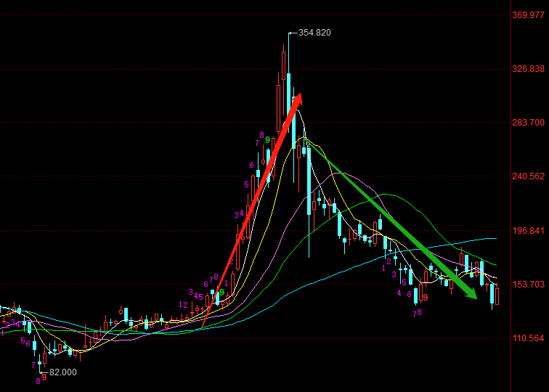
Task: Click the 196.841 price level label
Action: point(529,231)
